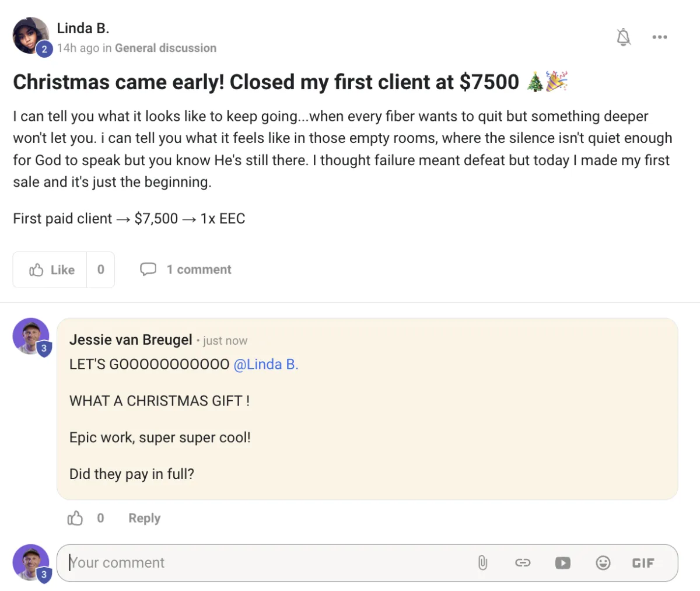Click Jessie van Breugel's comment avatar
700x591 pixels.
tap(31, 336)
